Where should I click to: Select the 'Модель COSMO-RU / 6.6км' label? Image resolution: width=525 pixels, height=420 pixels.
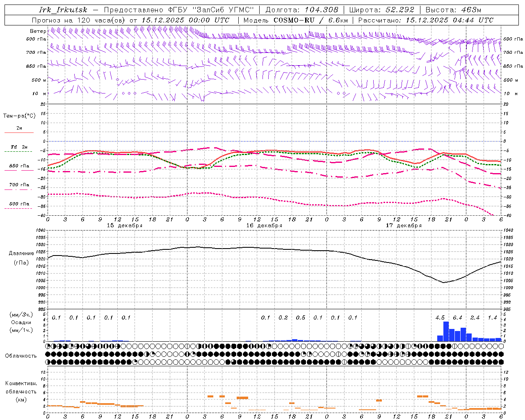pyautogui.click(x=296, y=20)
